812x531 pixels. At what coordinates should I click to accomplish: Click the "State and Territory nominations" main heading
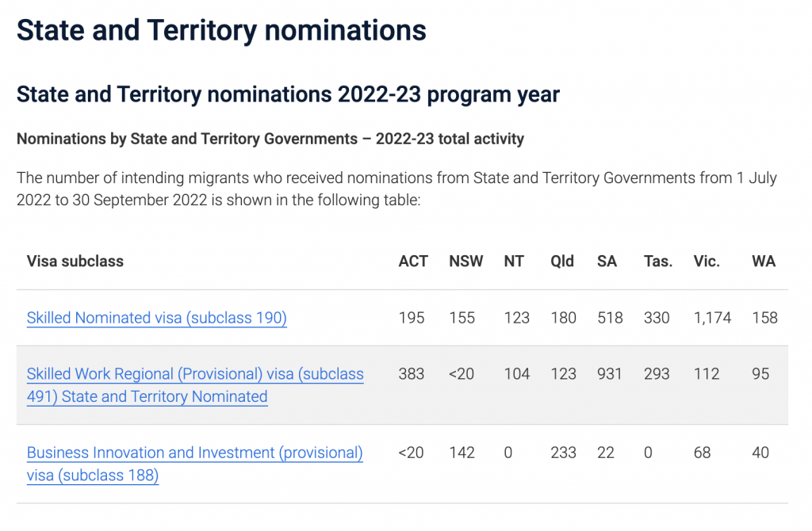point(221,30)
